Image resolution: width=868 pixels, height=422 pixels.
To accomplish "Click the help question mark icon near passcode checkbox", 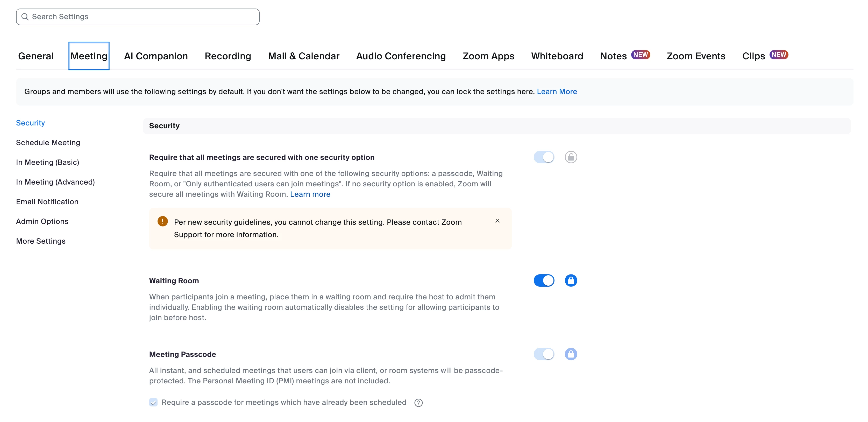I will pyautogui.click(x=418, y=403).
